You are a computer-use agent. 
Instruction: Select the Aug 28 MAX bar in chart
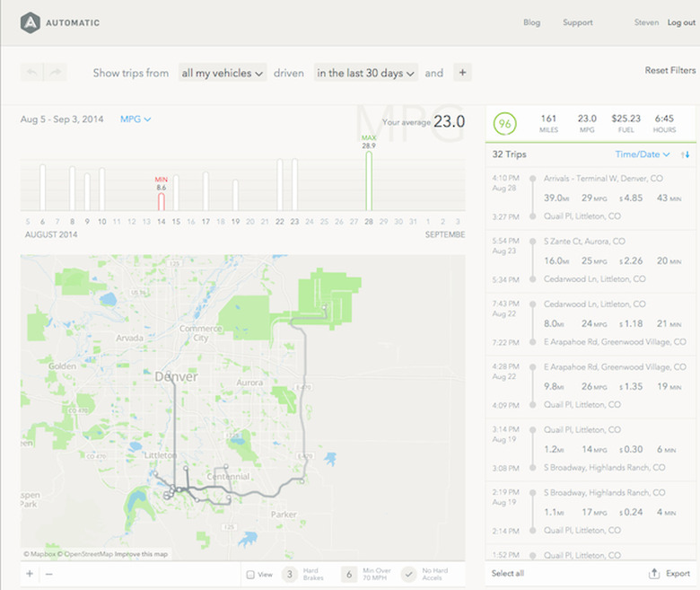(368, 181)
